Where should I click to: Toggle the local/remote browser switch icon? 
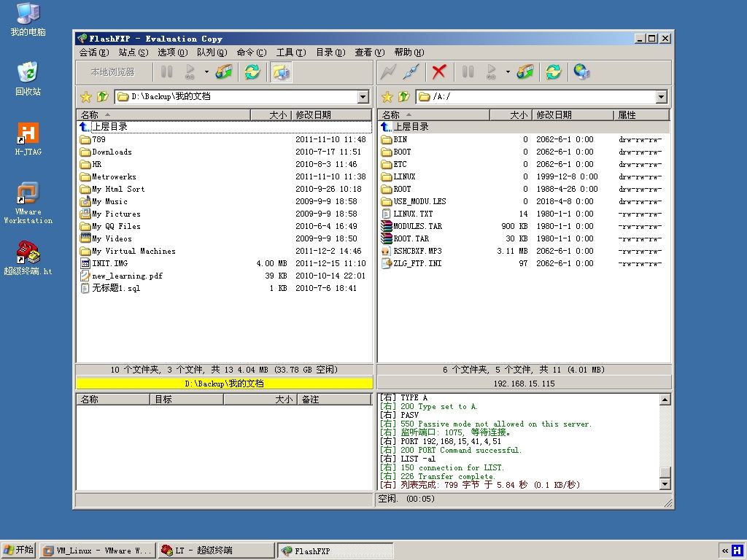[281, 72]
